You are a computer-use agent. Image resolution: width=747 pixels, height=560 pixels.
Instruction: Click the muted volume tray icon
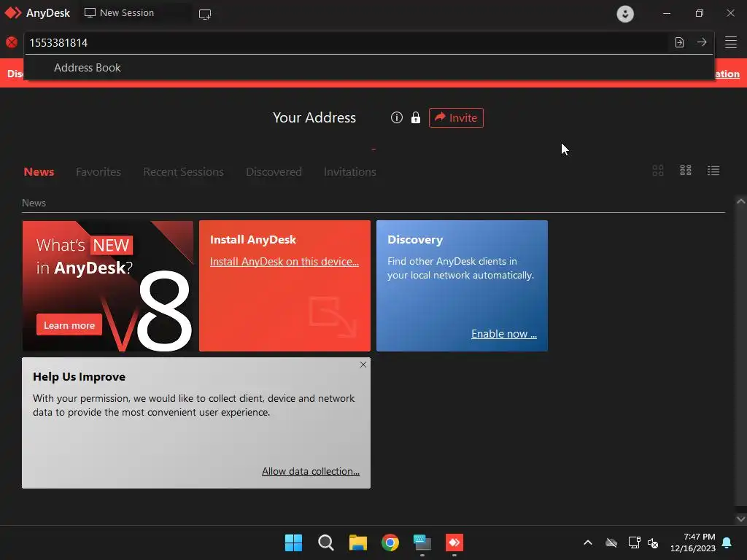653,542
